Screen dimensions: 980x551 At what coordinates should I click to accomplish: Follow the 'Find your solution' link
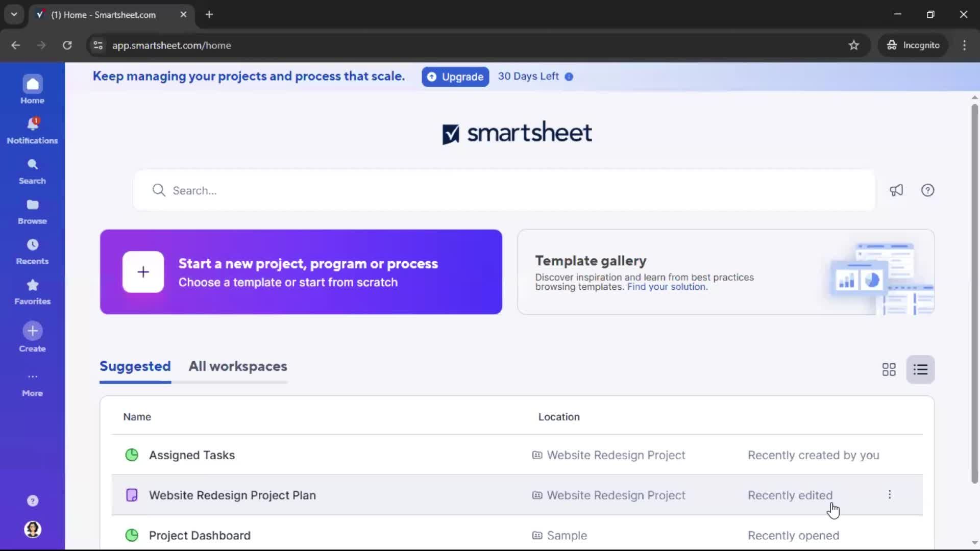point(667,287)
